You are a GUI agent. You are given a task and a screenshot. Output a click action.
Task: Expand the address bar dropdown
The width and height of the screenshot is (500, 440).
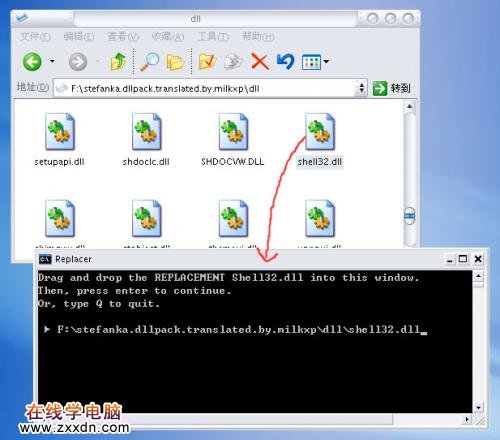(x=361, y=88)
